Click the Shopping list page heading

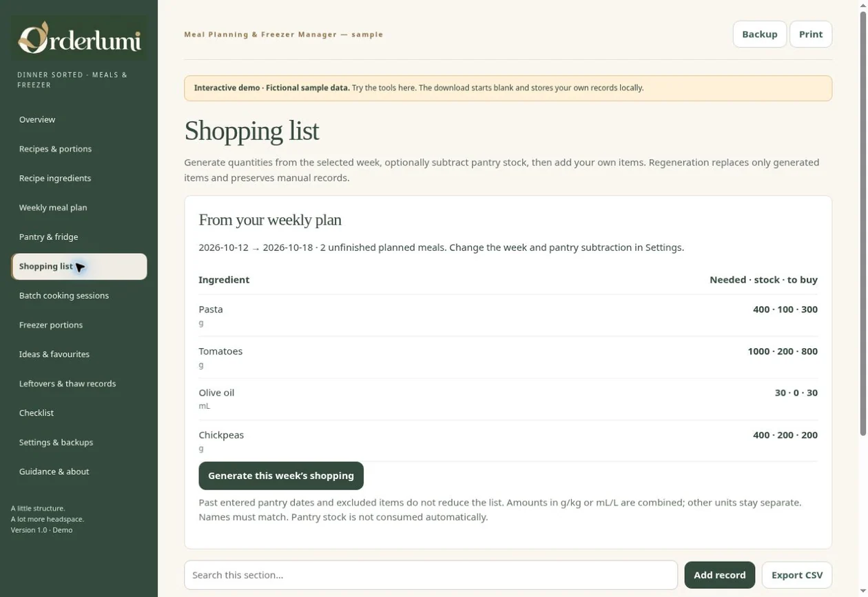[x=251, y=131]
